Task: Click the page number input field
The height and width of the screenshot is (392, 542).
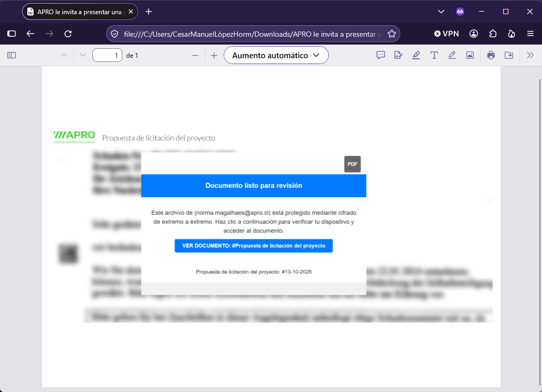Action: (x=107, y=55)
